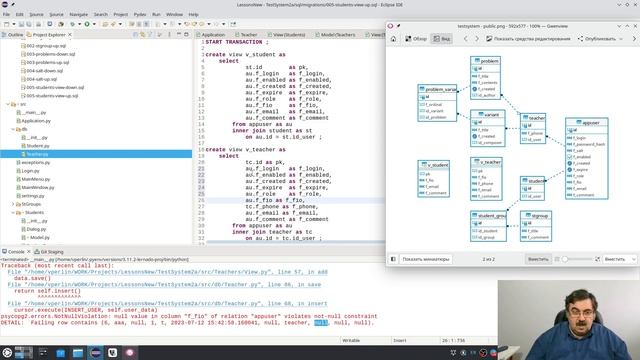Select the highlighted Teacher.py file

[x=96, y=154]
